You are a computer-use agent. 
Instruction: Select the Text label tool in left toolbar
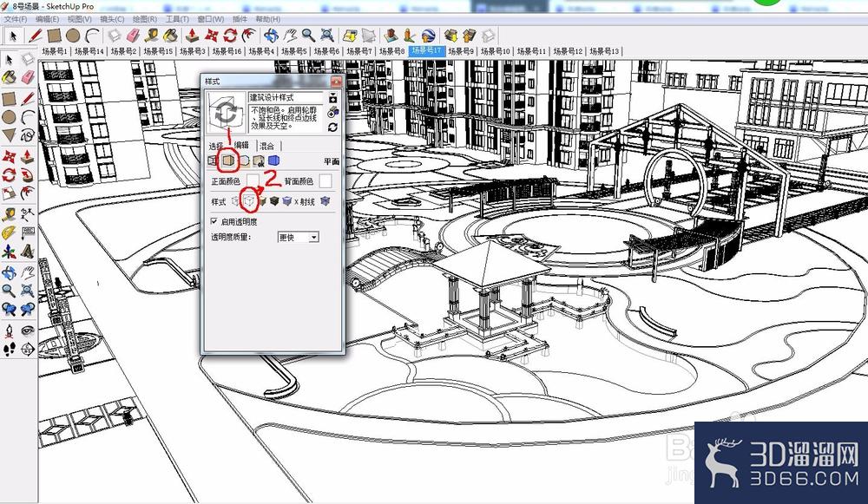[27, 232]
